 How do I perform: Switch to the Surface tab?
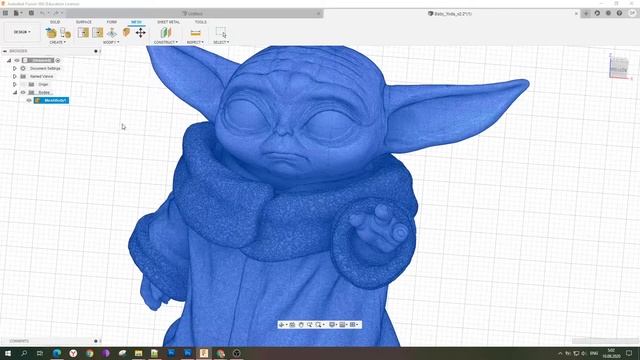point(84,22)
